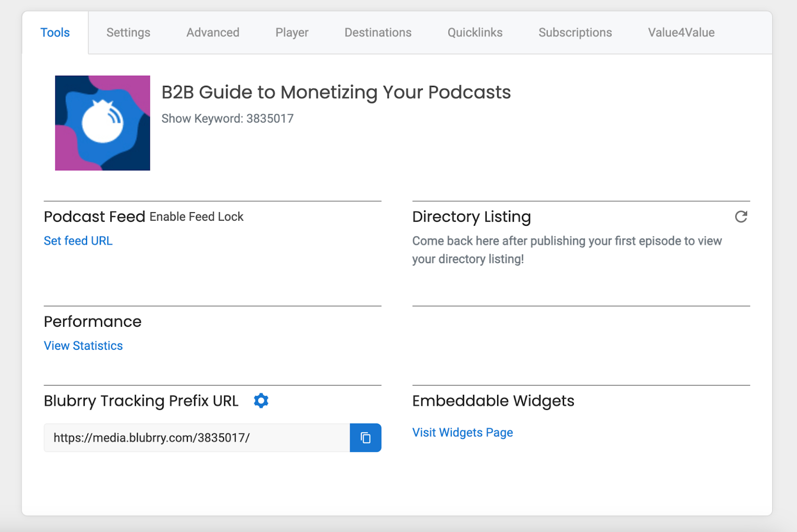Open the Advanced tab
Viewport: 797px width, 532px height.
coord(212,32)
